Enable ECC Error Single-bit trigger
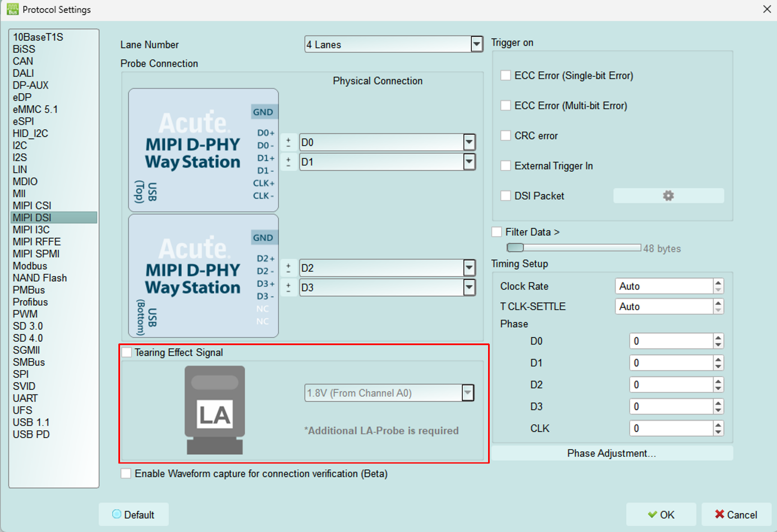The width and height of the screenshot is (777, 532). click(505, 75)
